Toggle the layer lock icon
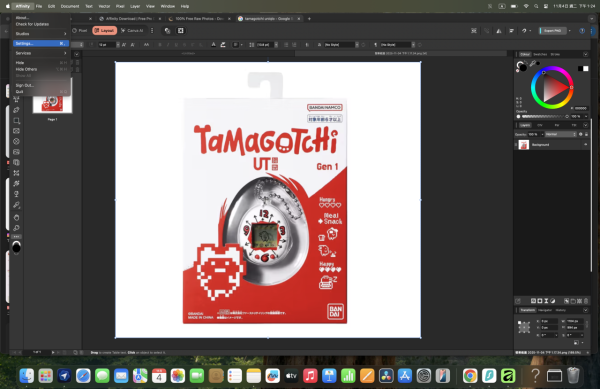Viewport: 600px width, 389px height. point(586,134)
